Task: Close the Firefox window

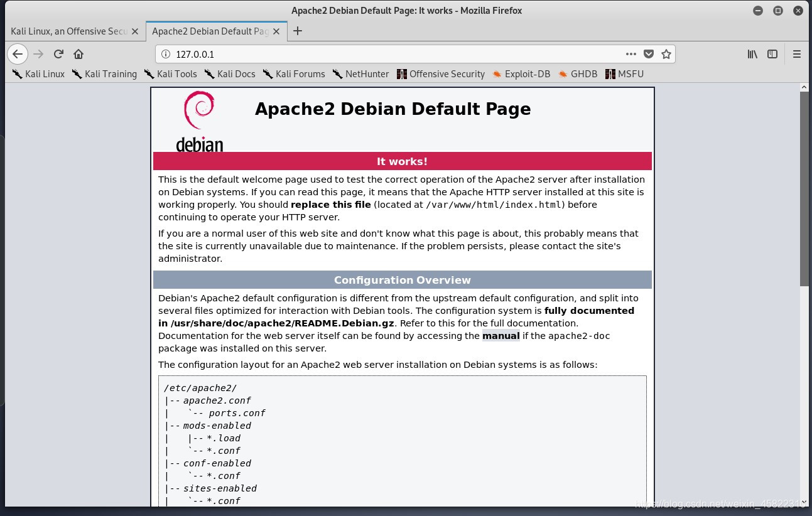Action: tap(798, 11)
